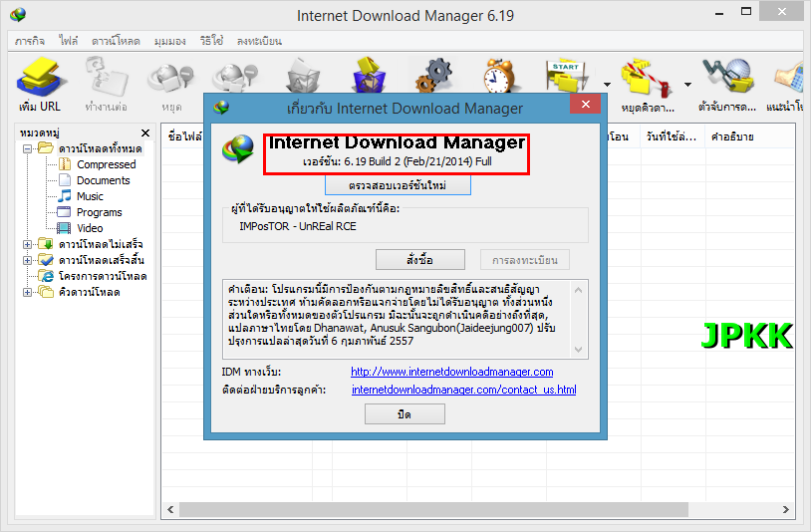Close the categories side panel
The height and width of the screenshot is (532, 811).
[x=145, y=133]
